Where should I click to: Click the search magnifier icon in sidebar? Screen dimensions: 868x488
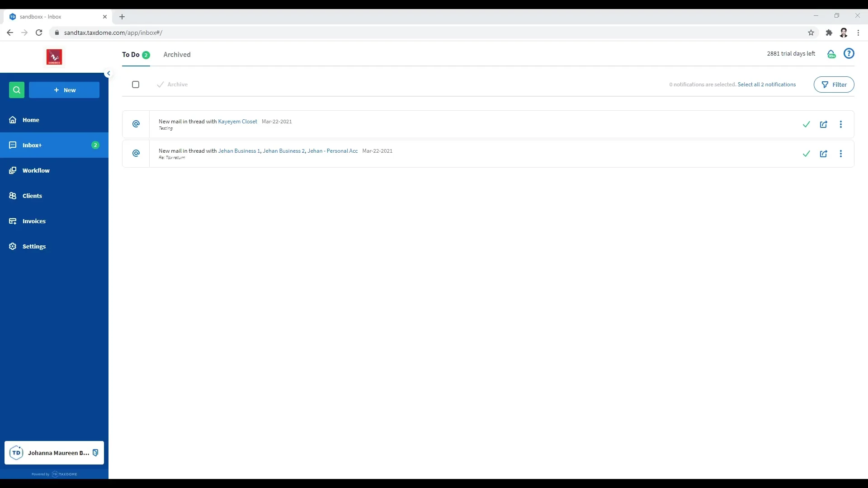[x=17, y=90]
